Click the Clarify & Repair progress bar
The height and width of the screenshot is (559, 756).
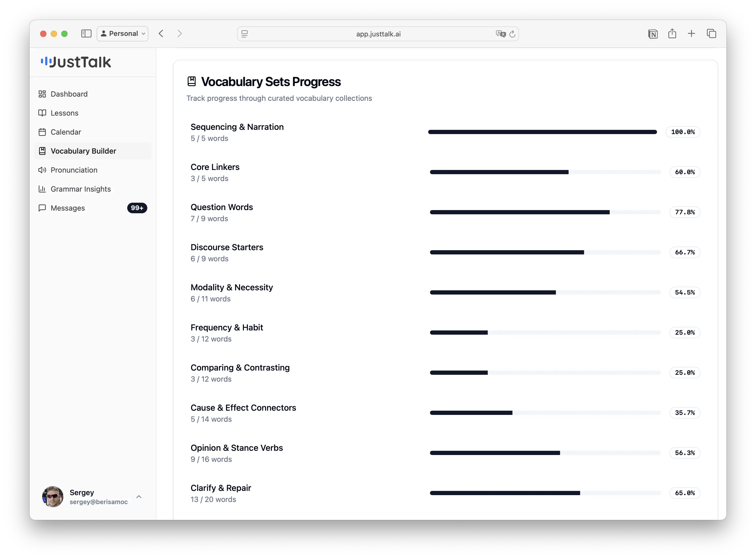point(545,493)
